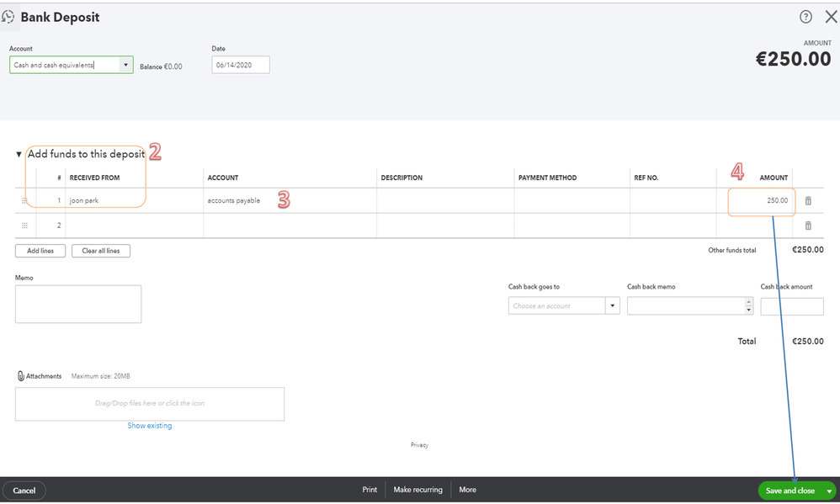
Task: Click the drag handle of line 2
Action: tap(24, 225)
